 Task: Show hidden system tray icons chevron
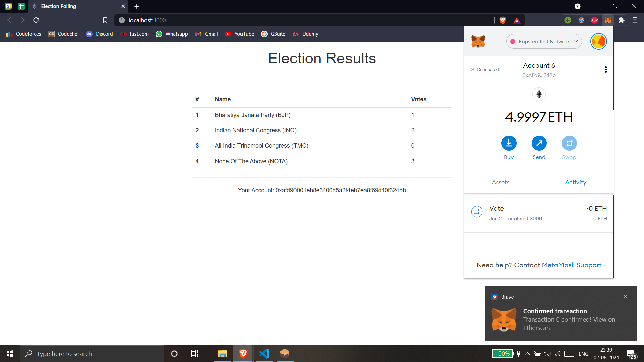pyautogui.click(x=527, y=354)
